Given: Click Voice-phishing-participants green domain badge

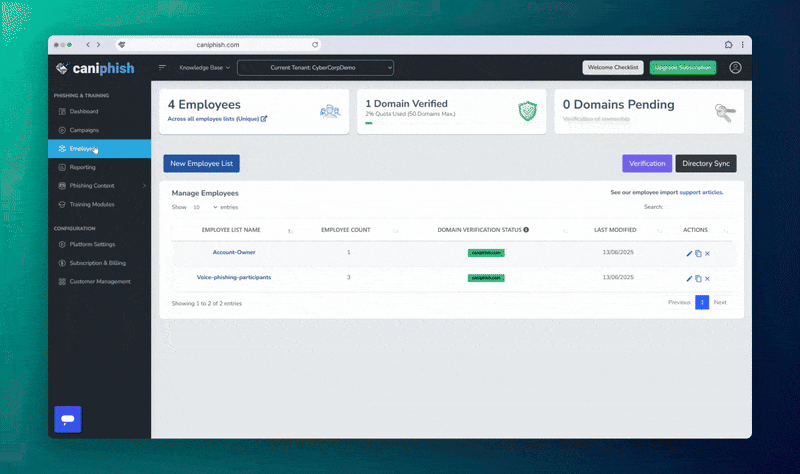Looking at the screenshot, I should click(x=486, y=278).
